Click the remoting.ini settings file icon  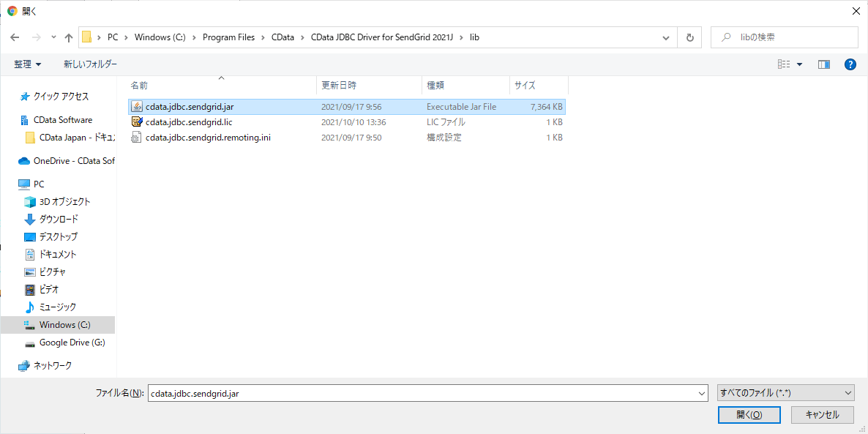pos(136,138)
